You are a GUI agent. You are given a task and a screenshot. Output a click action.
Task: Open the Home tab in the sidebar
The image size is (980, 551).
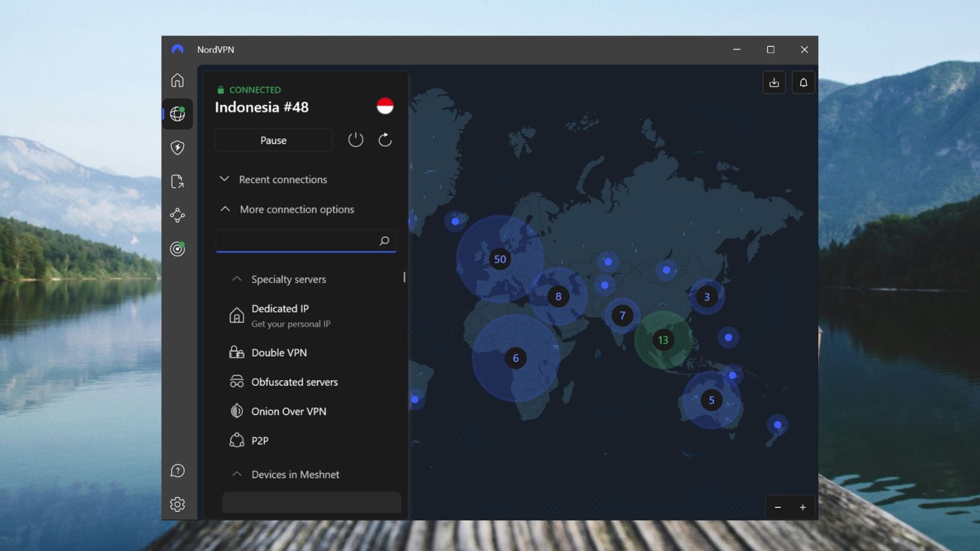click(x=177, y=80)
